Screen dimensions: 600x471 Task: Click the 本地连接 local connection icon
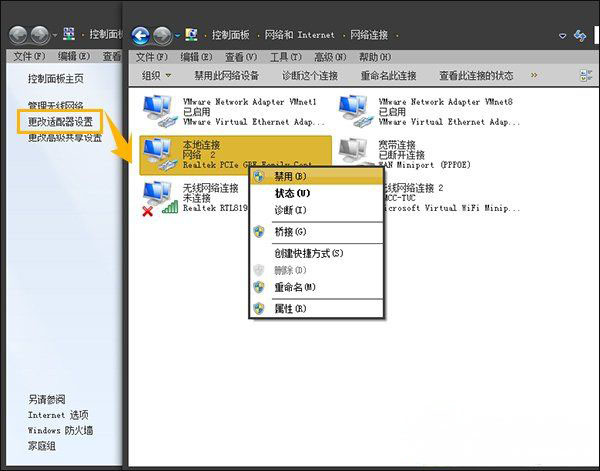click(x=158, y=152)
